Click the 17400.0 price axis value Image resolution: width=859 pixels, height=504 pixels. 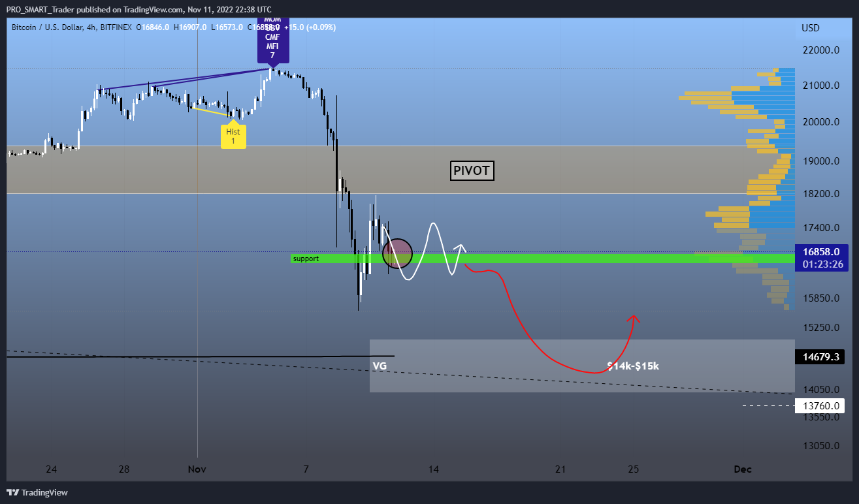[820, 227]
